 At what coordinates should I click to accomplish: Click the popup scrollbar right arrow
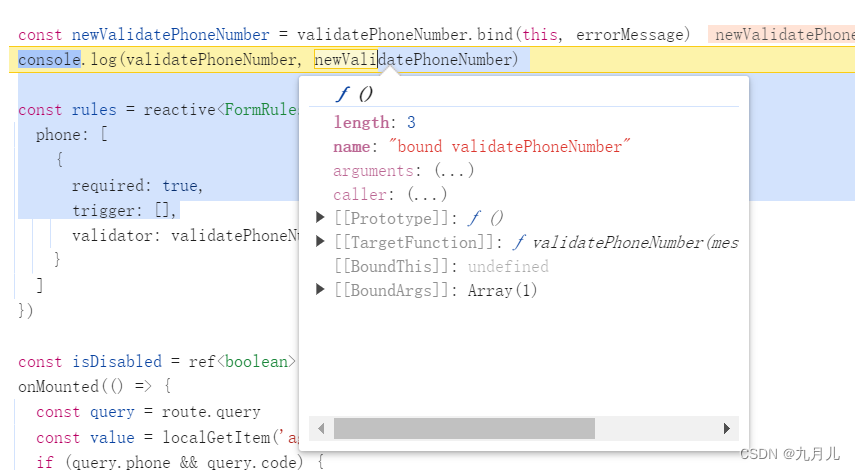(726, 429)
